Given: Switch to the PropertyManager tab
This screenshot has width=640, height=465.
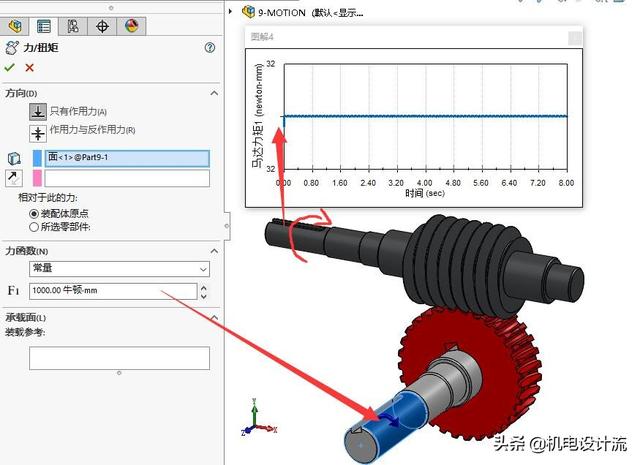Looking at the screenshot, I should click(44, 26).
